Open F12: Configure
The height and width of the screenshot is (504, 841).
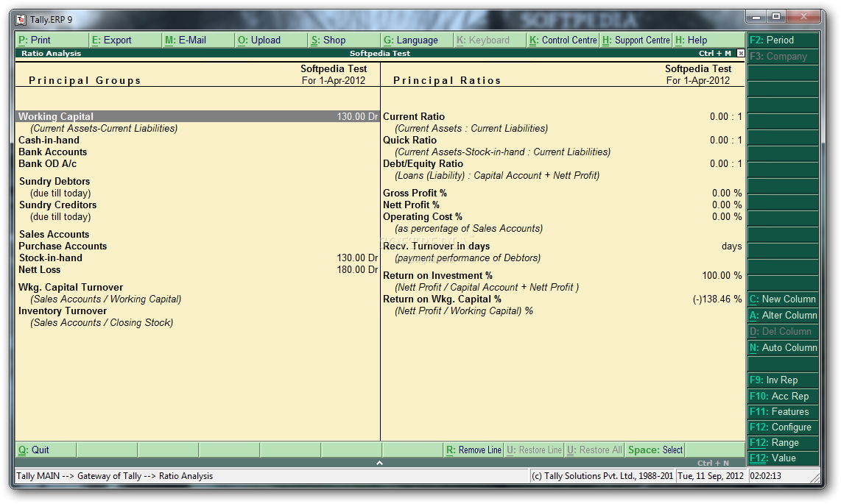pyautogui.click(x=783, y=427)
